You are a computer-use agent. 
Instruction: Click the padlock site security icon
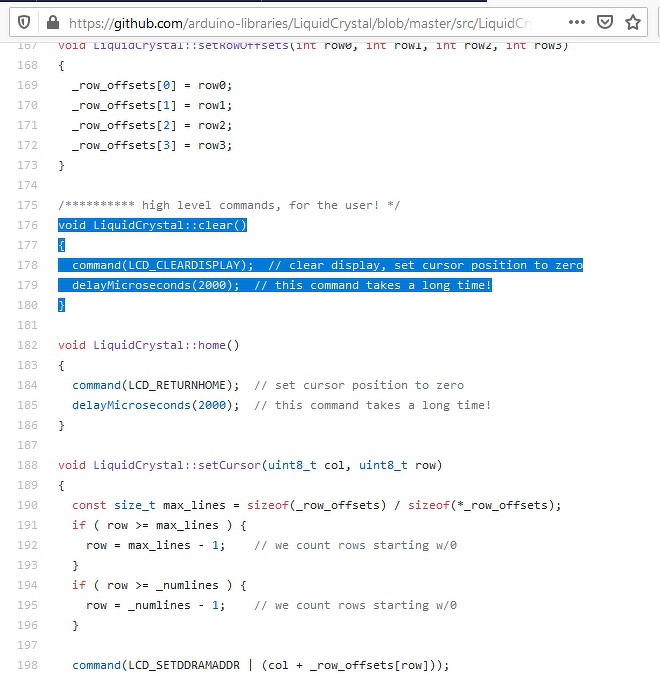[53, 22]
